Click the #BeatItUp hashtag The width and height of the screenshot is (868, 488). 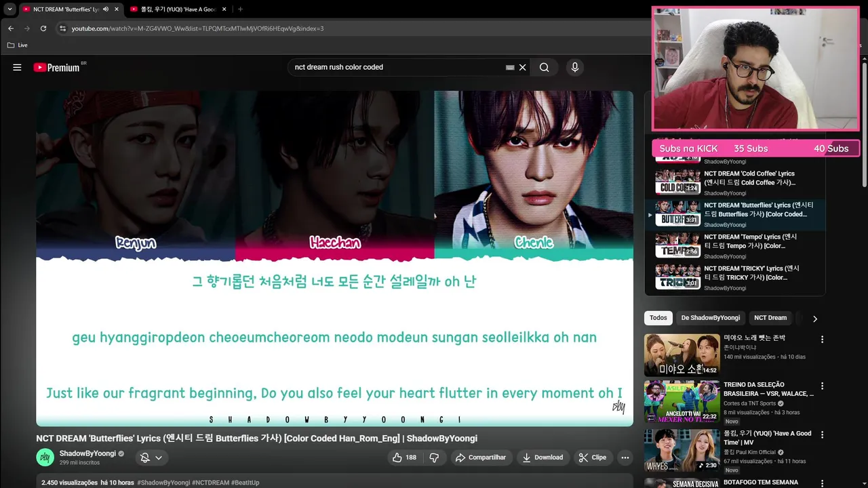click(245, 483)
